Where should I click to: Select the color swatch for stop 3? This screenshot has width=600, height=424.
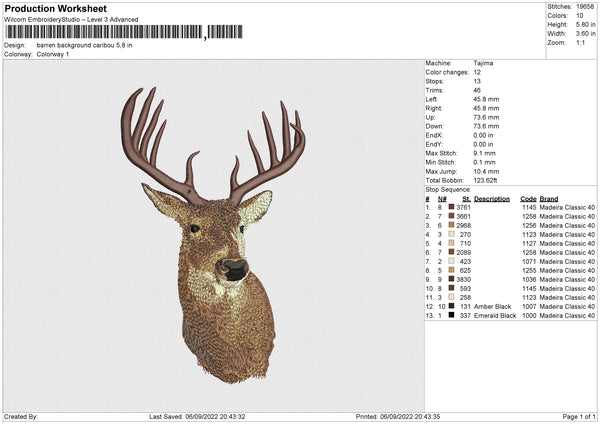pyautogui.click(x=452, y=225)
